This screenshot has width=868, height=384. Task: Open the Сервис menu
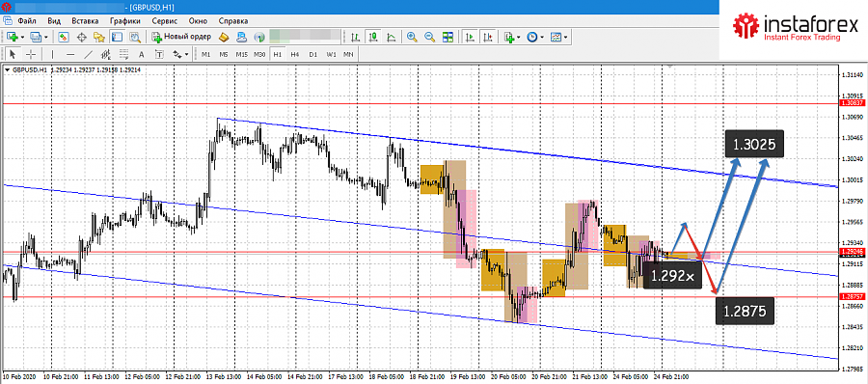click(164, 21)
